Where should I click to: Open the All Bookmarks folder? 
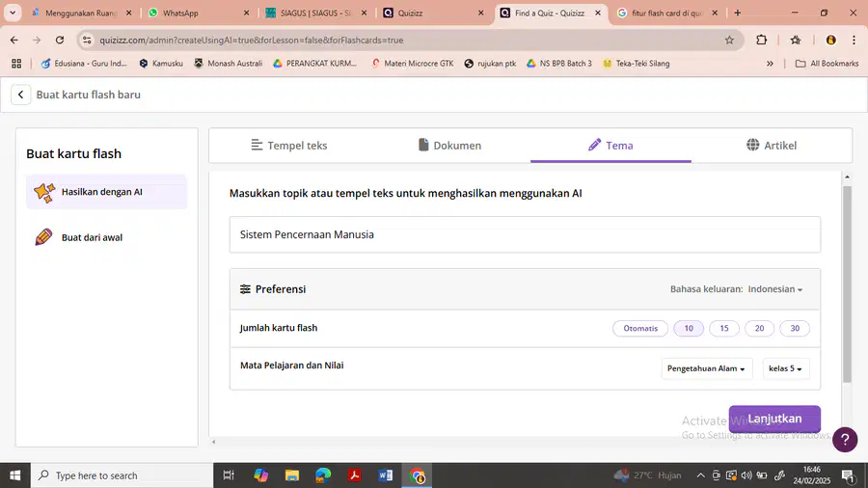tap(827, 64)
